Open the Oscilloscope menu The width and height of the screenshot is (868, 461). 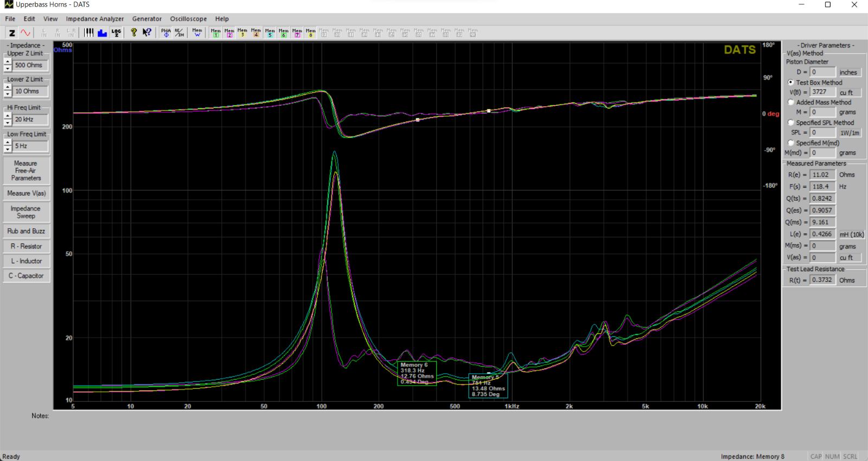click(188, 18)
